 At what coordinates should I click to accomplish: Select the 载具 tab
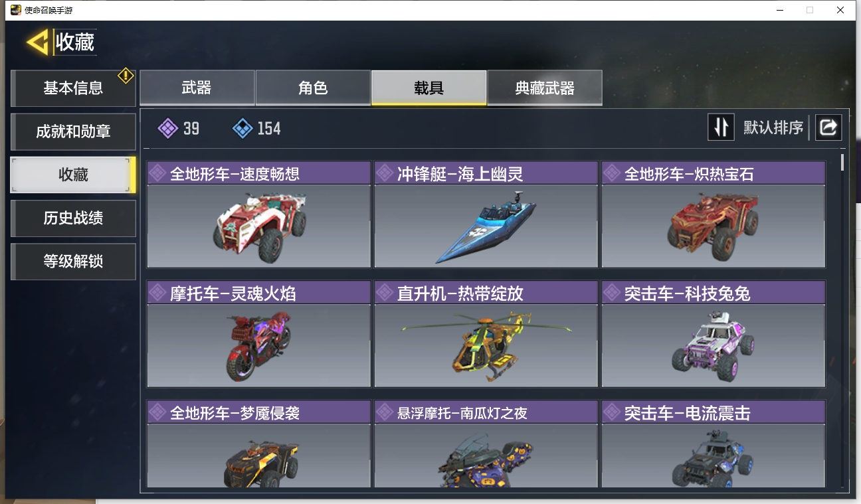(429, 88)
